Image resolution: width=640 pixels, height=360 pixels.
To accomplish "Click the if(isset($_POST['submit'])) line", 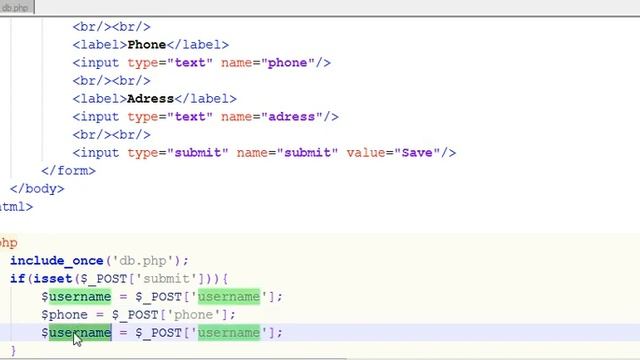I will pyautogui.click(x=119, y=279).
